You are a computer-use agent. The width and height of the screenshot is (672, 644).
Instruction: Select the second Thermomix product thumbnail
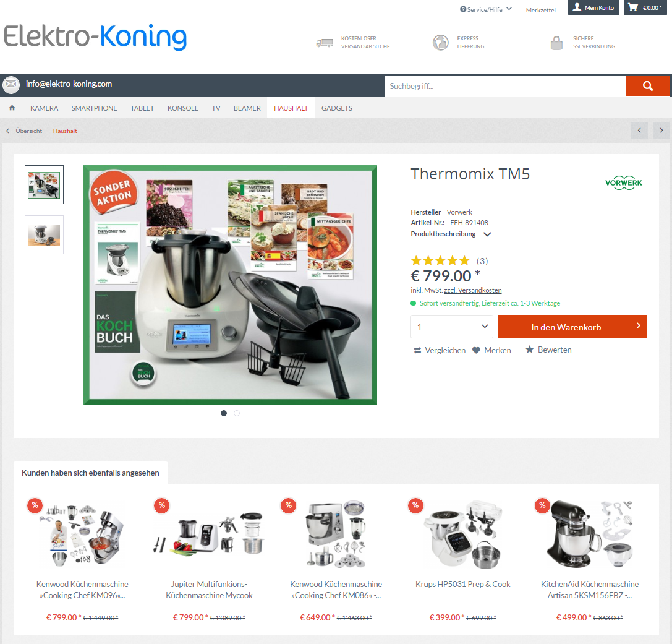(x=44, y=234)
